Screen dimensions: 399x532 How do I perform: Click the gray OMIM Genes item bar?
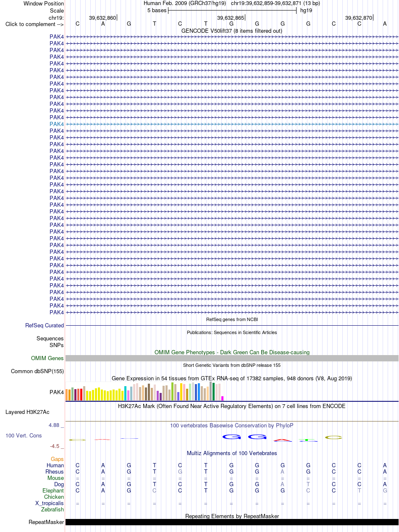coord(232,358)
